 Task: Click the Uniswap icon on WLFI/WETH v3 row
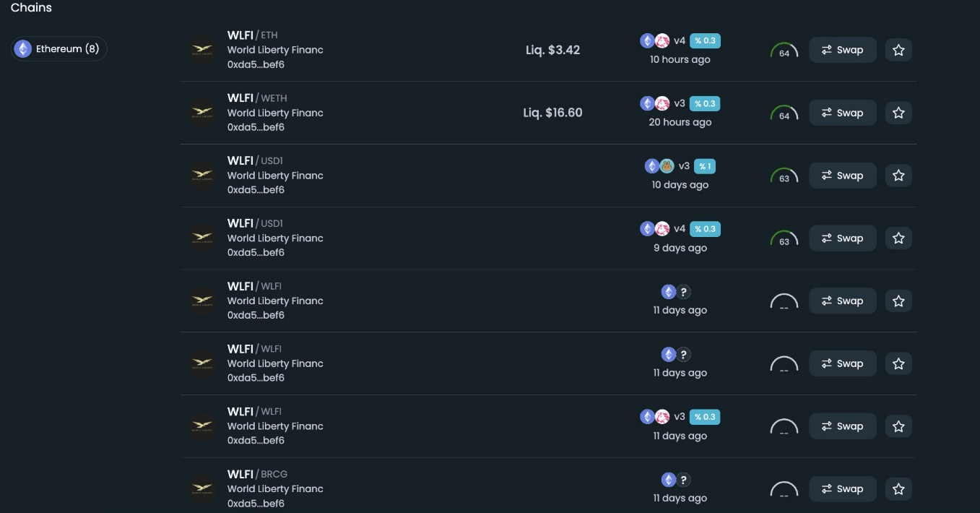662,103
